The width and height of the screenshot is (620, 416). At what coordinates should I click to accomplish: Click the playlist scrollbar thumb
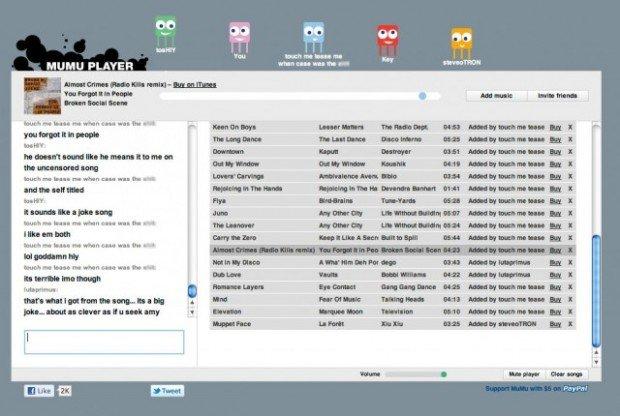596,291
